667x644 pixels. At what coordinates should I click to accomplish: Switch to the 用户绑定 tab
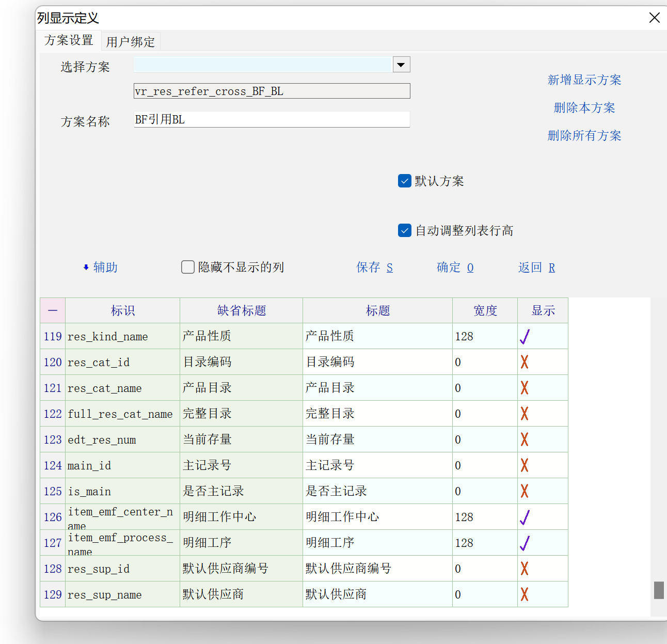(131, 41)
